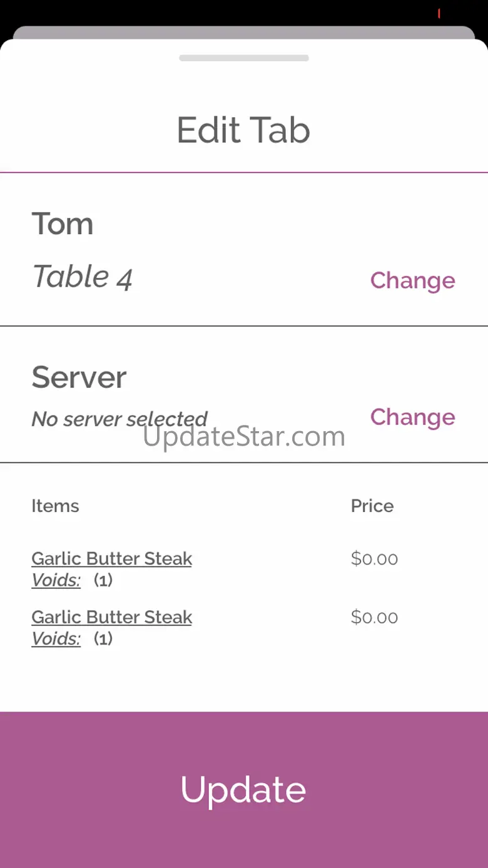The width and height of the screenshot is (488, 868).
Task: Tap the void count of the second steak
Action: tap(103, 639)
